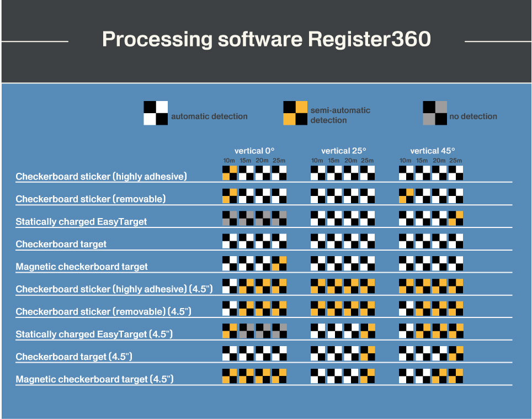Click the 'semi-automatic detection' legend label
This screenshot has height=419, width=532.
[341, 115]
